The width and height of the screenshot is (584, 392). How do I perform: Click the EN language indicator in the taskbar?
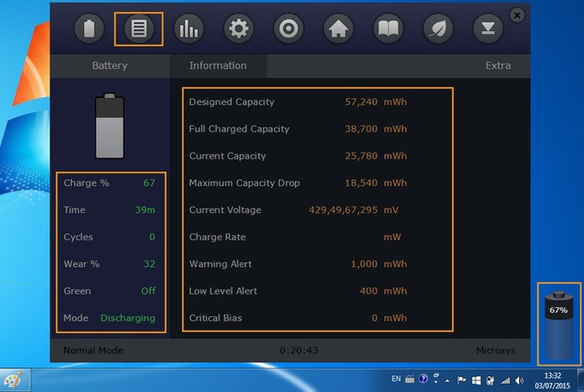pos(396,379)
